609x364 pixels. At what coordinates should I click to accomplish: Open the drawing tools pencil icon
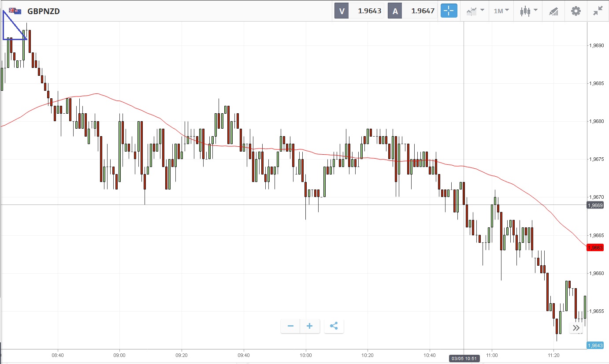[x=553, y=11]
